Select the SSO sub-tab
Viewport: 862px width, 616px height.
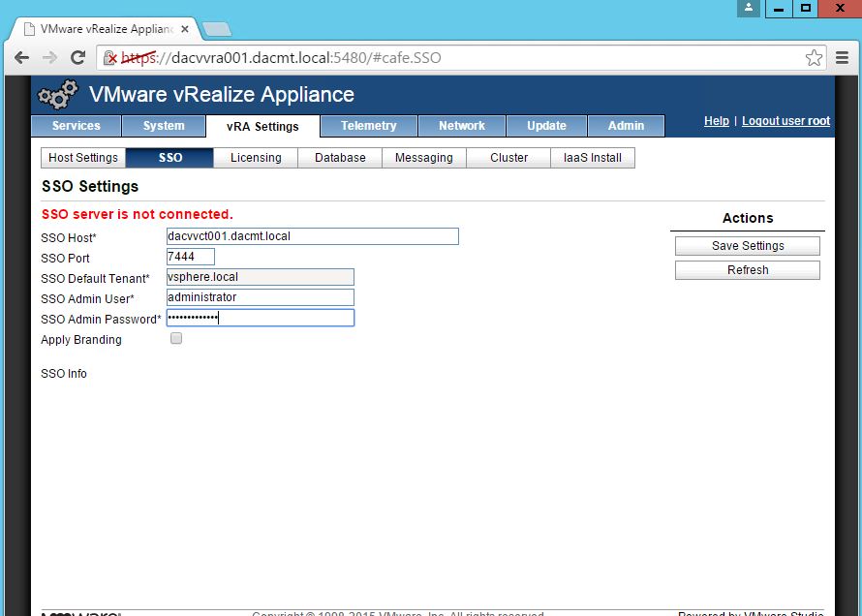pyautogui.click(x=169, y=158)
